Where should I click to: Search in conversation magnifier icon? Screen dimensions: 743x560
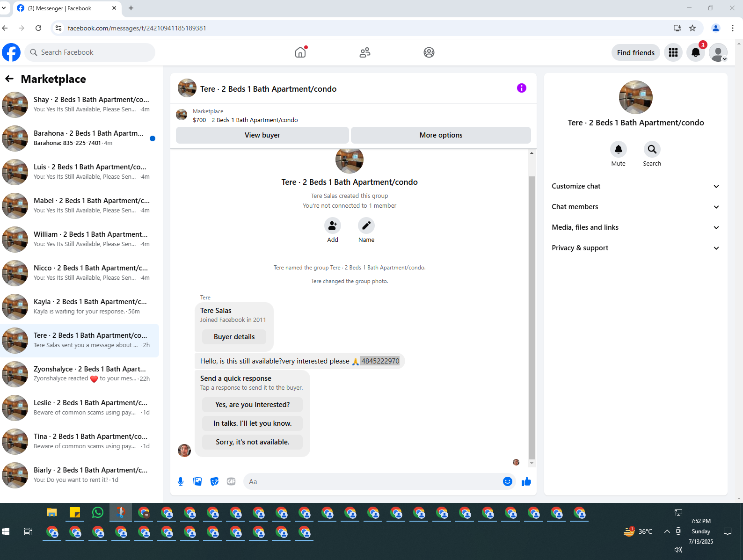(652, 149)
